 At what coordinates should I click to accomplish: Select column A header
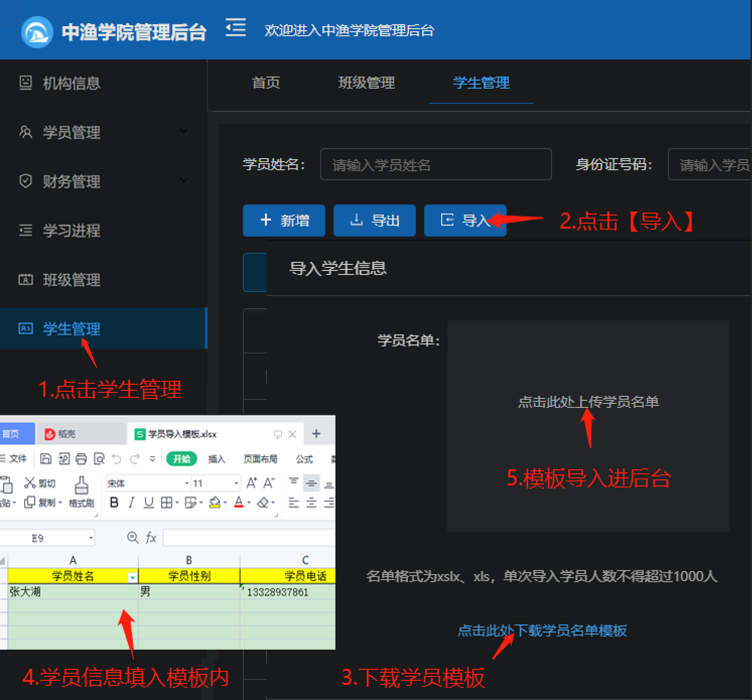[x=73, y=559]
